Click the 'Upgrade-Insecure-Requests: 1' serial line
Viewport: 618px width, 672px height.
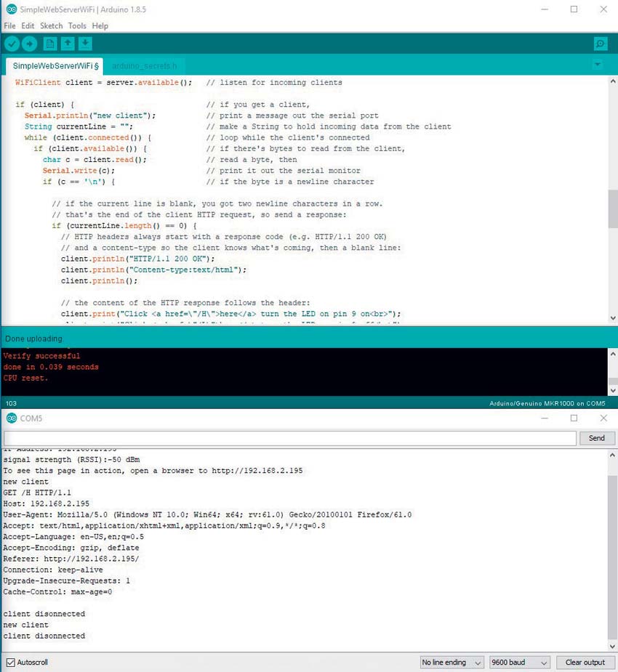(x=66, y=580)
